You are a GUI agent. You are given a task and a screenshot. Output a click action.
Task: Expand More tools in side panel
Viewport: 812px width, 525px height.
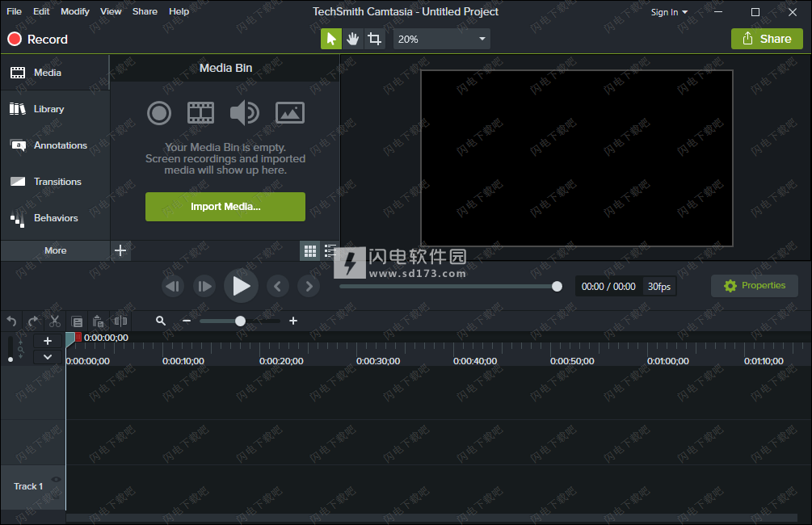pyautogui.click(x=56, y=250)
